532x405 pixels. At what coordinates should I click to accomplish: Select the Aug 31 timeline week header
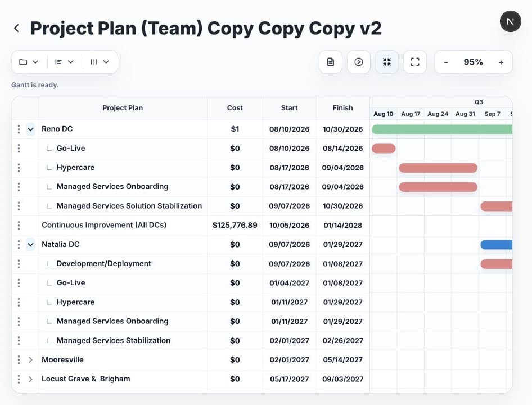click(465, 114)
